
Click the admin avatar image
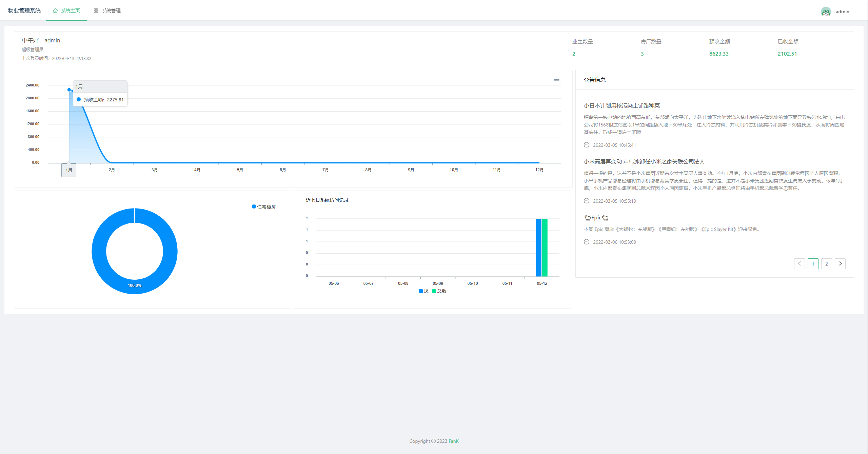tap(826, 12)
